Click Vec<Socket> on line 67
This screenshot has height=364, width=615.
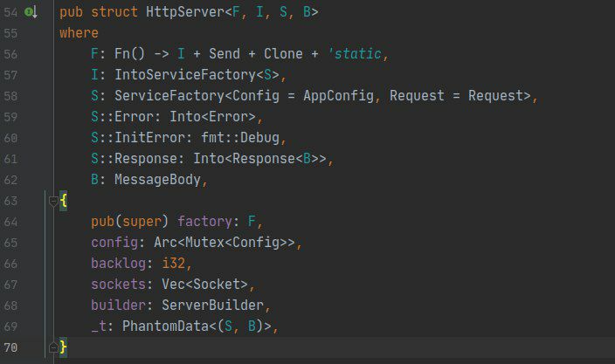coord(204,285)
